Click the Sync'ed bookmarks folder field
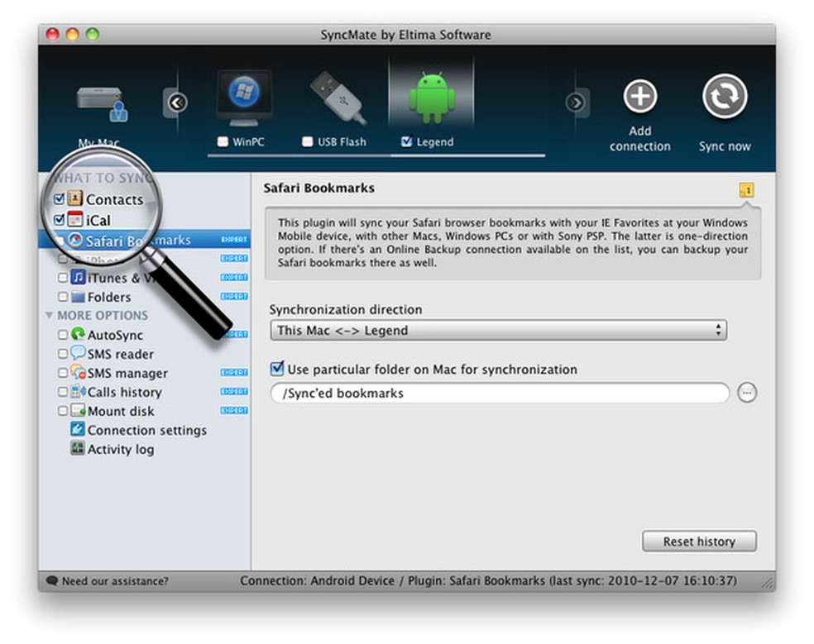This screenshot has height=644, width=814. coord(500,393)
